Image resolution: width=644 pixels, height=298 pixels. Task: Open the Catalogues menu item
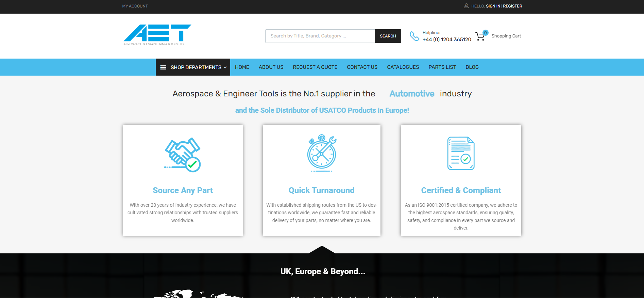403,67
